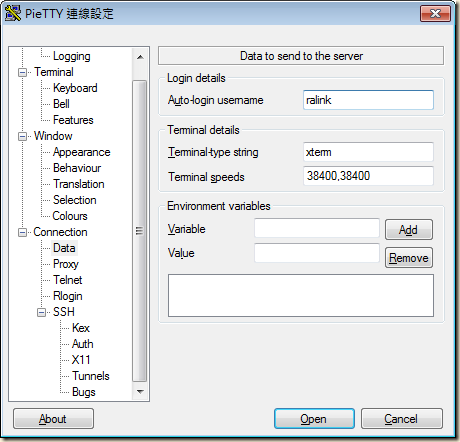
Task: Open the Selection settings page
Action: coord(75,200)
